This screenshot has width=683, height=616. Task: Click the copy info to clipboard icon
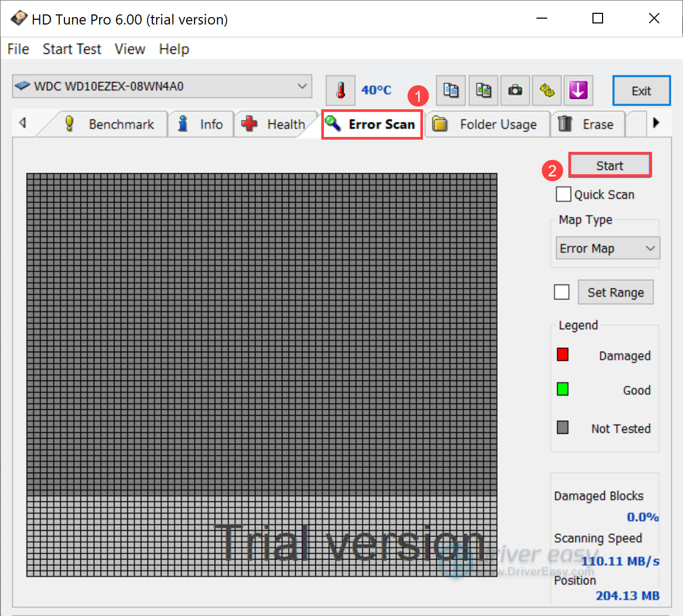point(451,90)
